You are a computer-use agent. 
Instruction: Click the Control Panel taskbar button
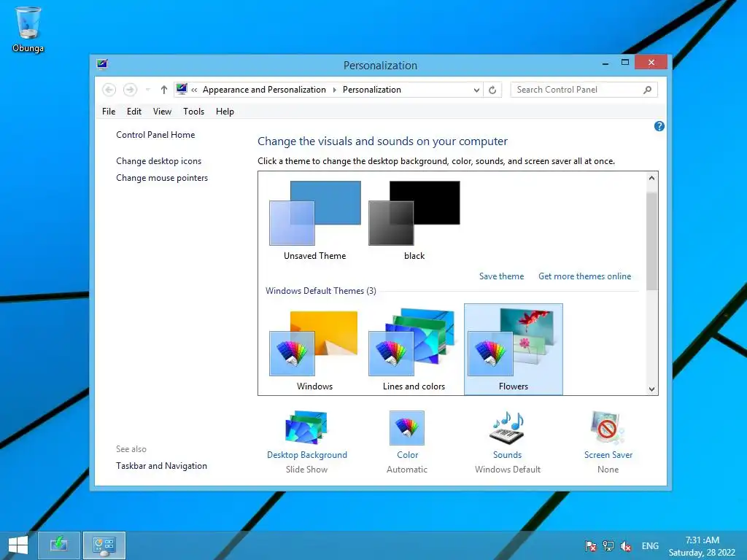coord(104,545)
